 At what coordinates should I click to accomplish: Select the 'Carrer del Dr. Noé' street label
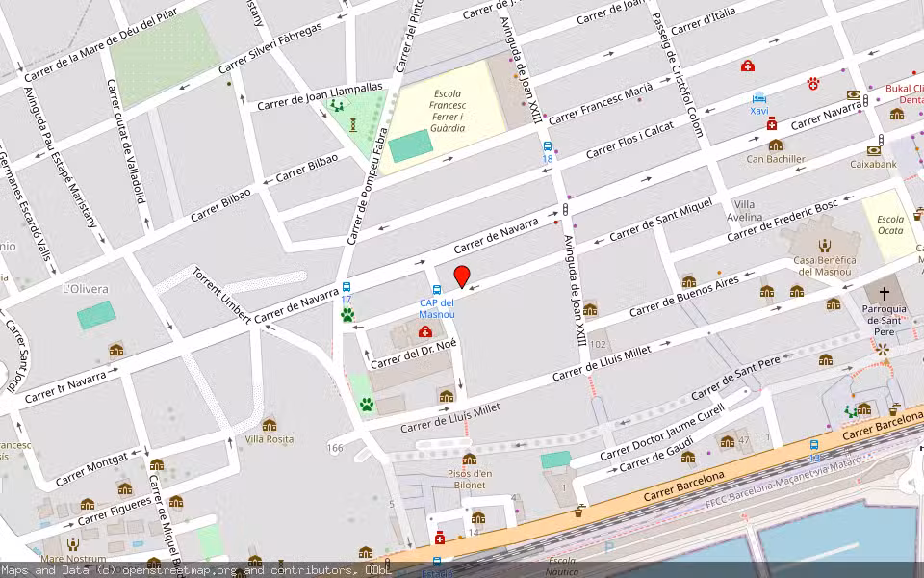[x=413, y=355]
